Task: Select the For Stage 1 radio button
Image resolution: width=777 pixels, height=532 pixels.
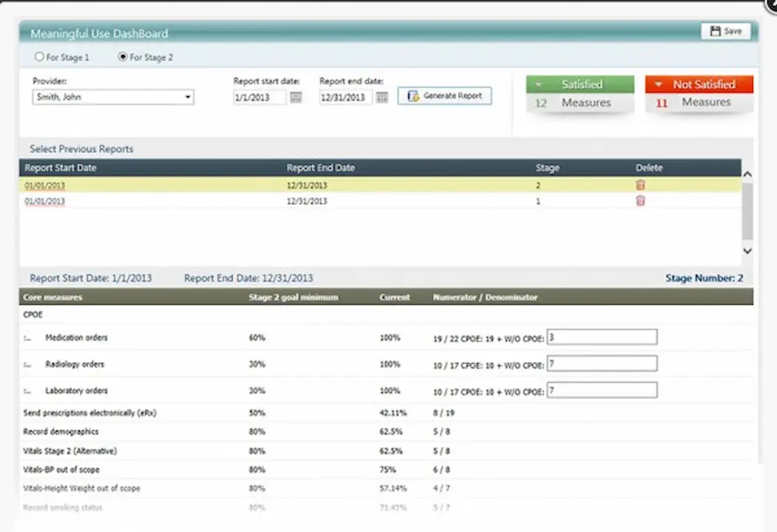Action: pos(39,56)
